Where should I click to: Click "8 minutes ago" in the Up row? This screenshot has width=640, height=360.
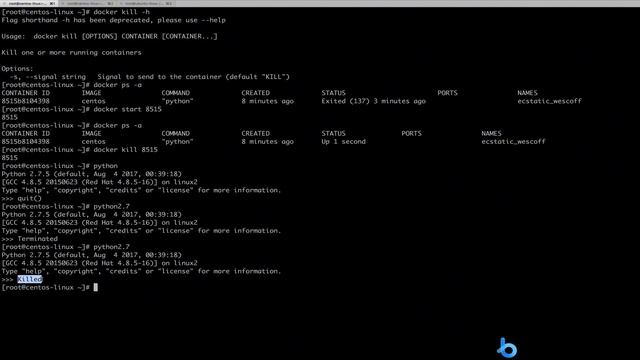click(x=267, y=142)
